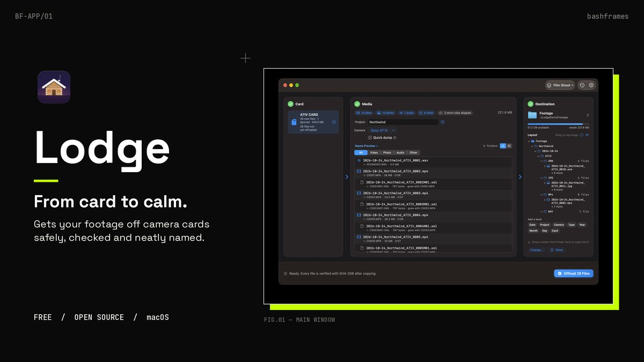Collapse the Northwind folder in layout tree
644x362 pixels.
pyautogui.click(x=532, y=146)
